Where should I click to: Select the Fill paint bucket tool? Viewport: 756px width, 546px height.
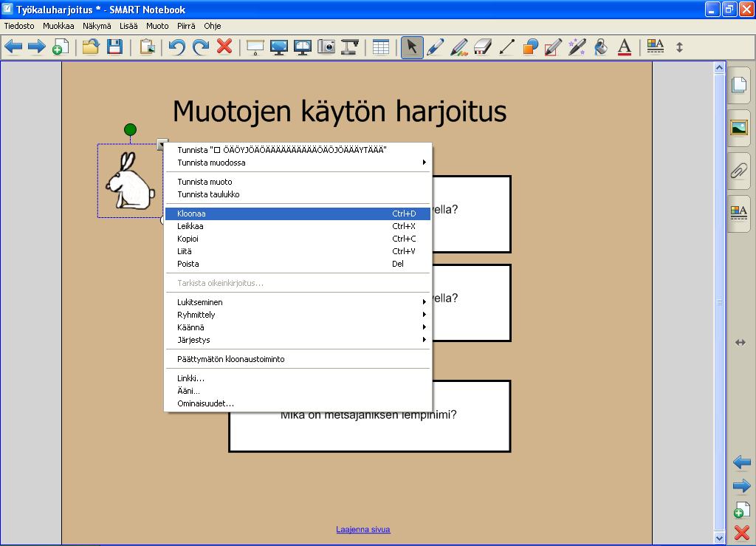[601, 47]
